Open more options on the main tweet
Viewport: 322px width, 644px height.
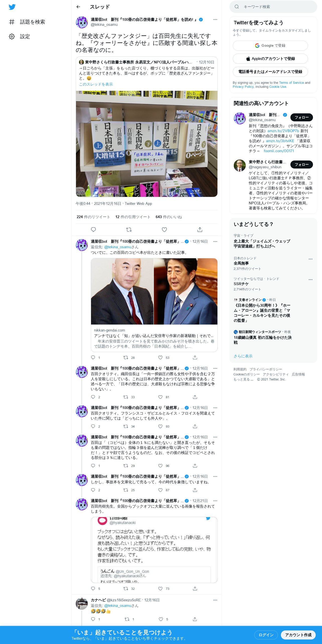point(215,20)
